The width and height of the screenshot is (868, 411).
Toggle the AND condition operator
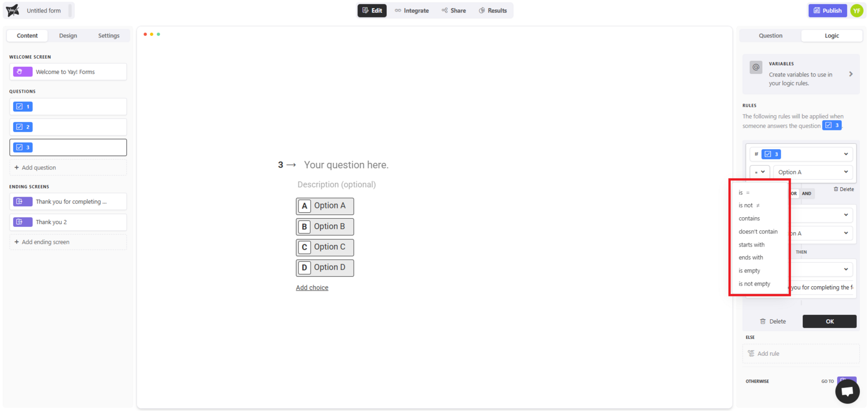click(x=807, y=193)
